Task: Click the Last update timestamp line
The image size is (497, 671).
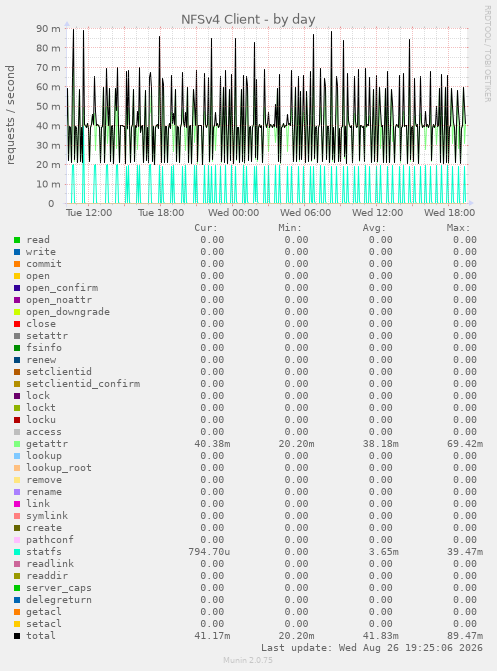Action: click(x=372, y=648)
